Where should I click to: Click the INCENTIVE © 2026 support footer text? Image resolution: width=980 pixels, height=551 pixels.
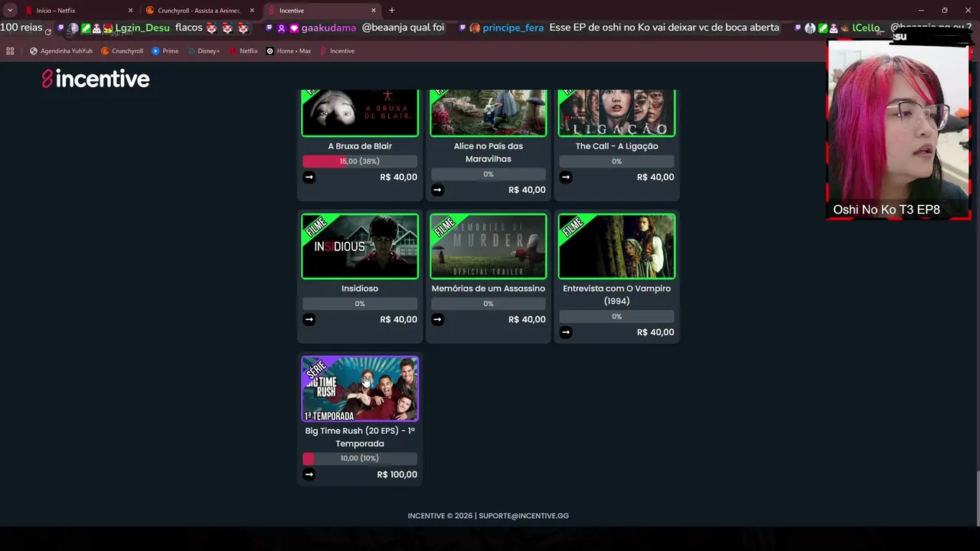(488, 516)
